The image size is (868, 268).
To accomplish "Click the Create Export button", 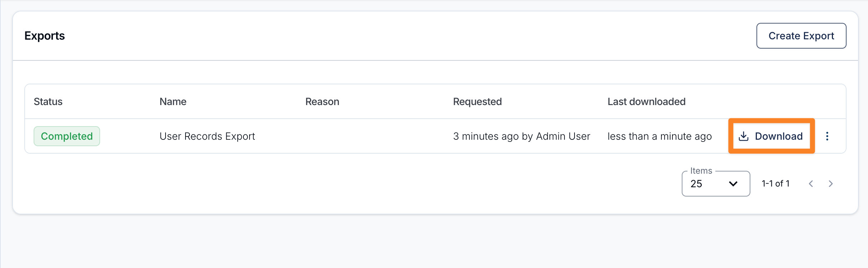I will tap(801, 36).
